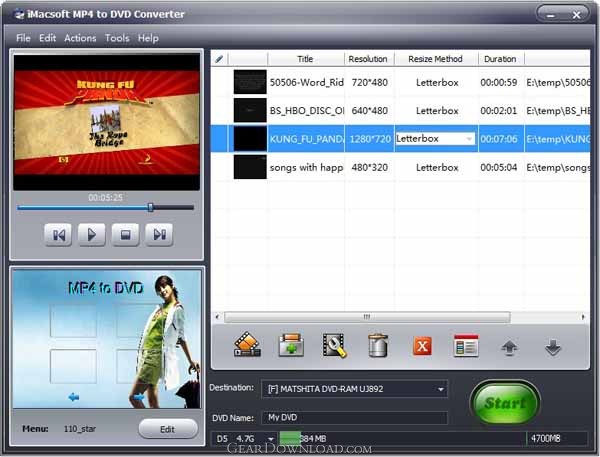Minimize the converter window
The width and height of the screenshot is (600, 457).
[551, 15]
